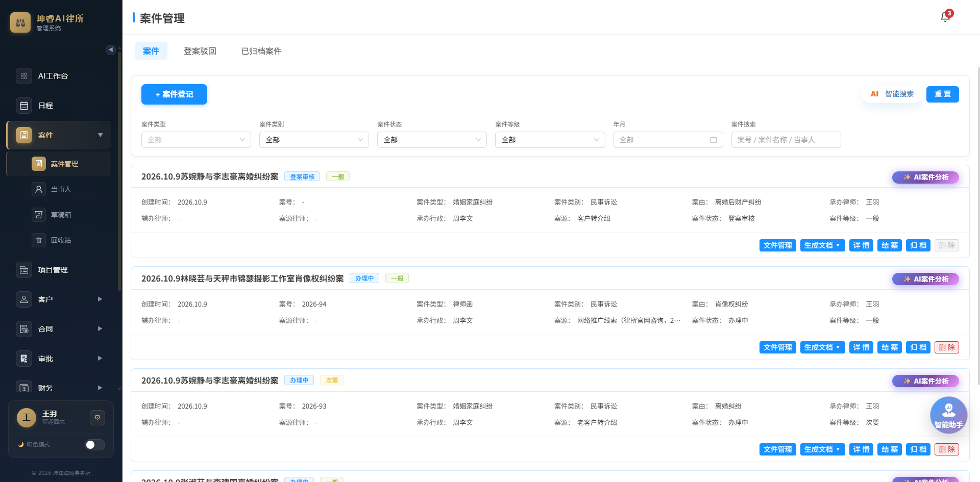Click the 重置 reset button
The height and width of the screenshot is (482, 980).
pos(943,94)
